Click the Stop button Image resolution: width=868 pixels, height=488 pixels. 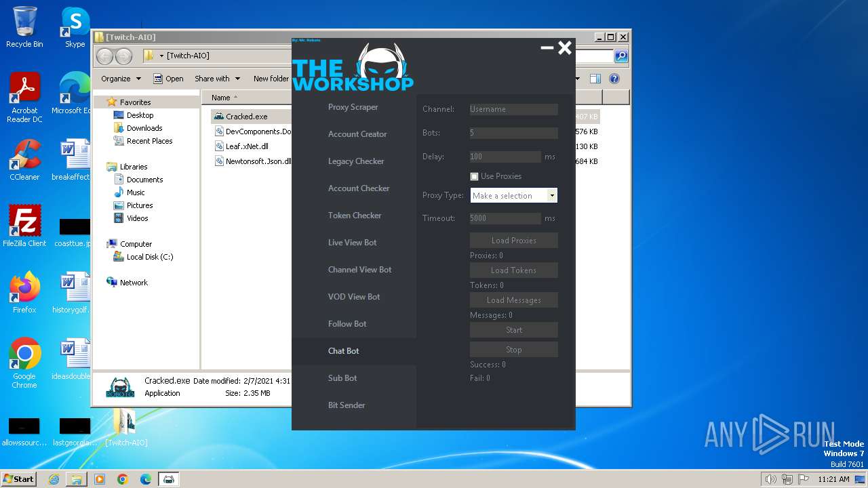click(513, 350)
